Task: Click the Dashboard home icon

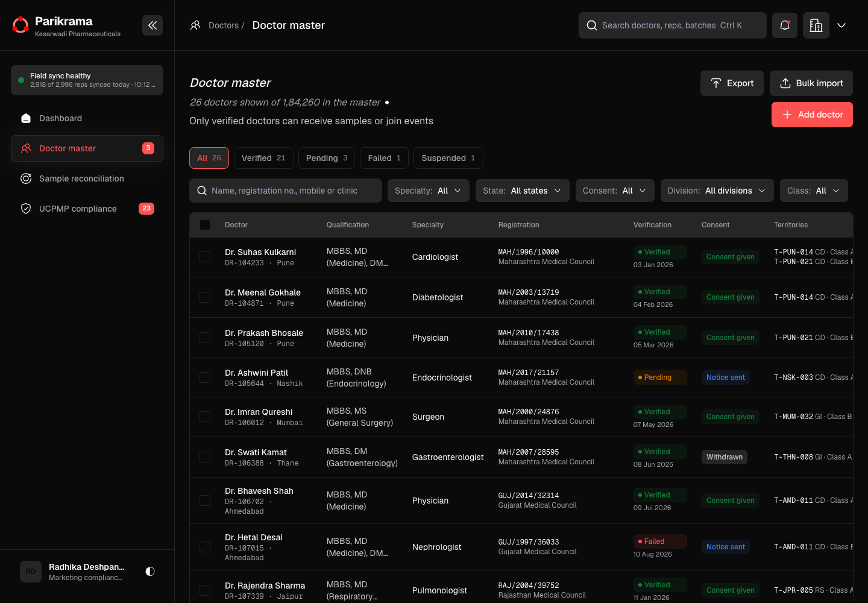Action: 26,118
